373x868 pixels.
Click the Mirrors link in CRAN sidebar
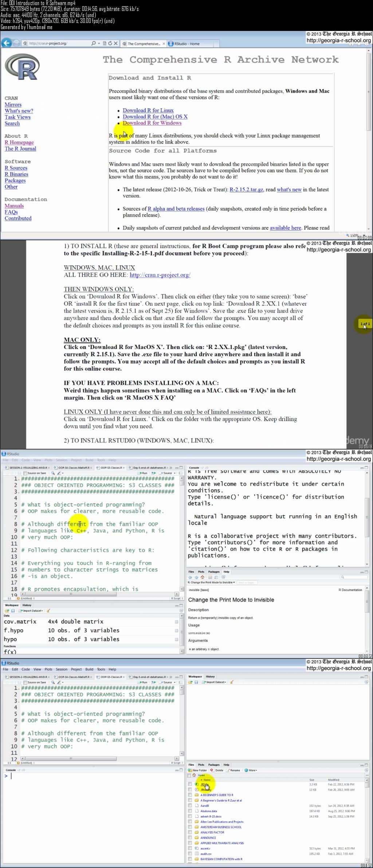[13, 104]
